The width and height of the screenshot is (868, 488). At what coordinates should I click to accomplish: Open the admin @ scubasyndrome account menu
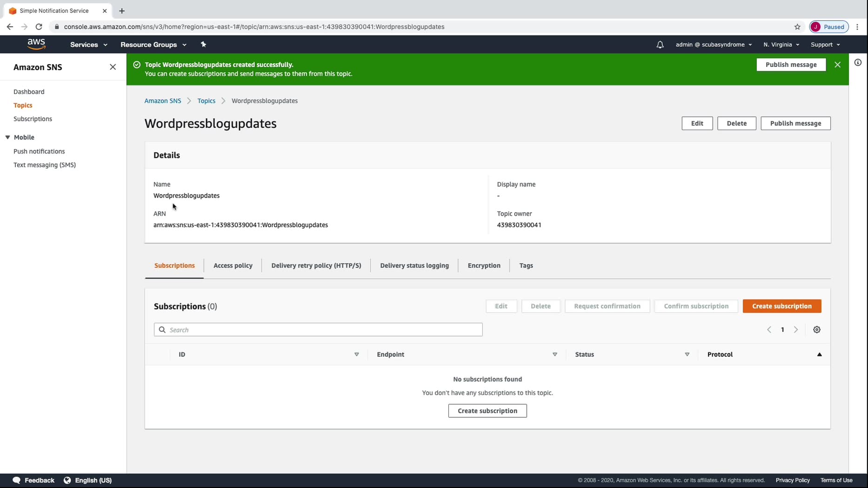pyautogui.click(x=714, y=45)
